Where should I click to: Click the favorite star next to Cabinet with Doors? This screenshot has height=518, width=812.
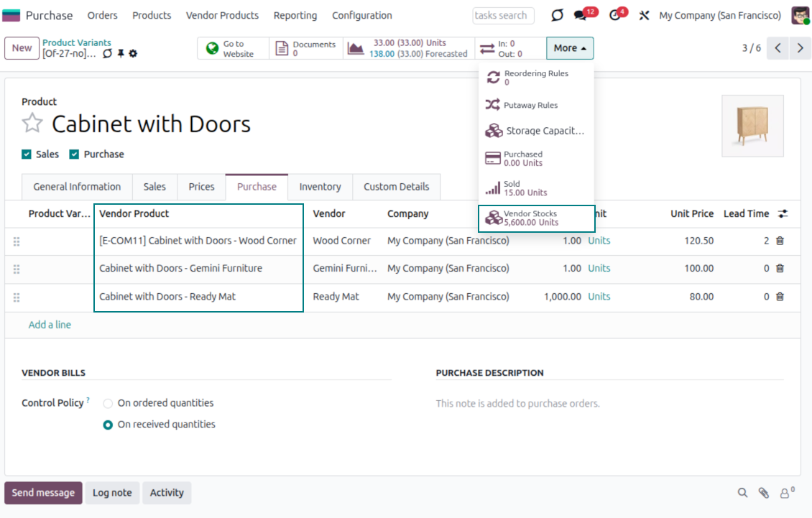32,124
